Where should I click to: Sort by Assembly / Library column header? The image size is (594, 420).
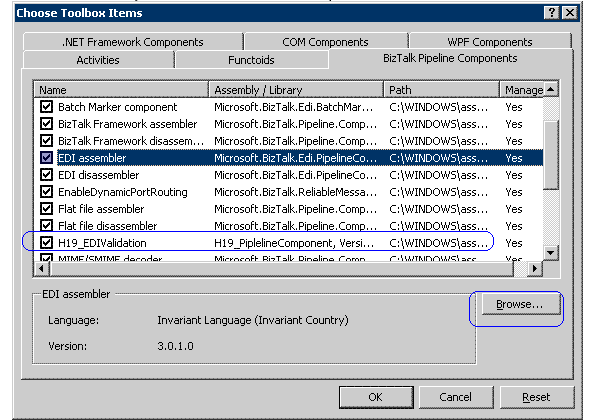296,90
